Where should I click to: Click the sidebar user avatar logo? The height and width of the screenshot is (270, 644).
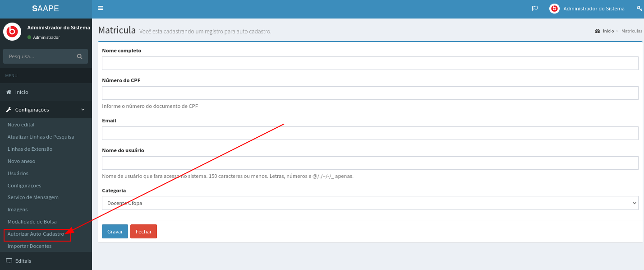tap(12, 32)
